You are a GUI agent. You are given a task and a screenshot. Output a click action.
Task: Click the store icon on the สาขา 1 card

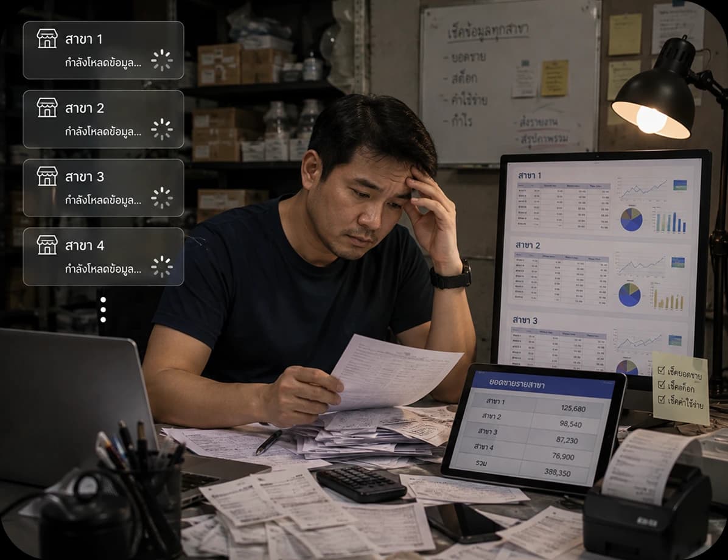pyautogui.click(x=47, y=38)
